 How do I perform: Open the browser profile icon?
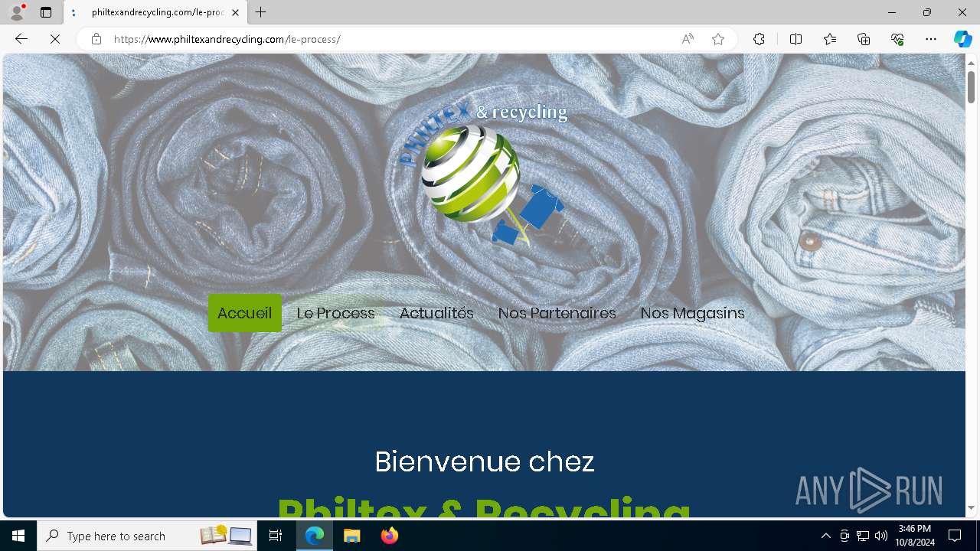point(17,12)
